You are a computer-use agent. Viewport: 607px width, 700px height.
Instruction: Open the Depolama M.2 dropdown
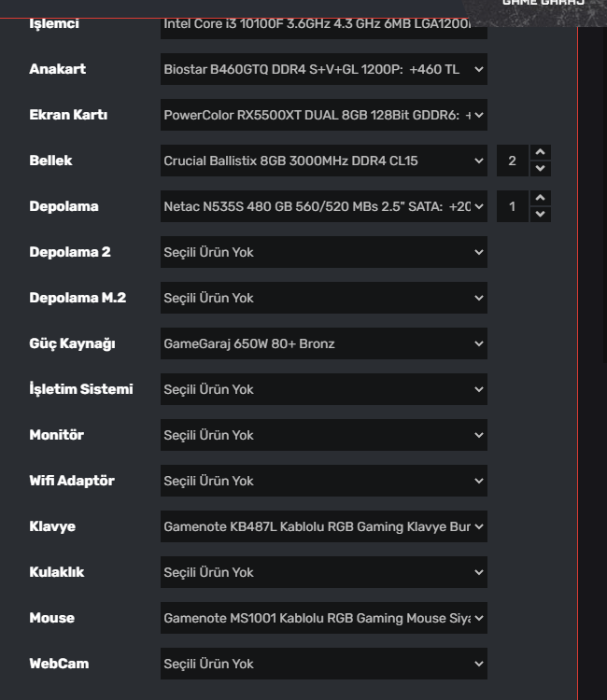[323, 298]
